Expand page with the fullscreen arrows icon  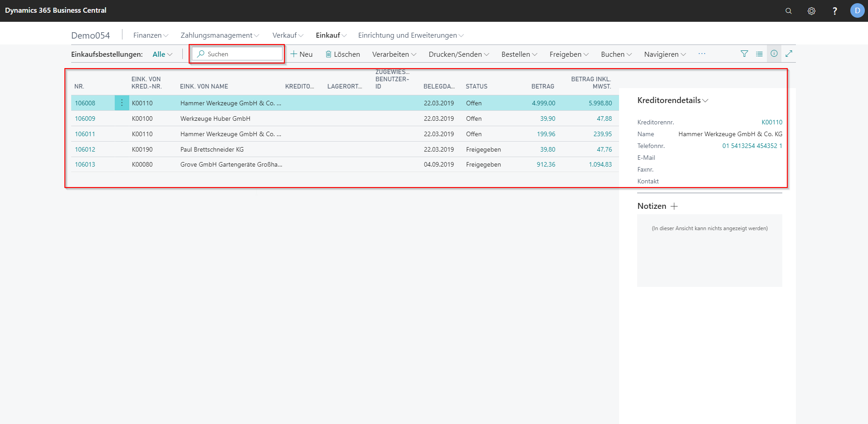[x=789, y=54]
